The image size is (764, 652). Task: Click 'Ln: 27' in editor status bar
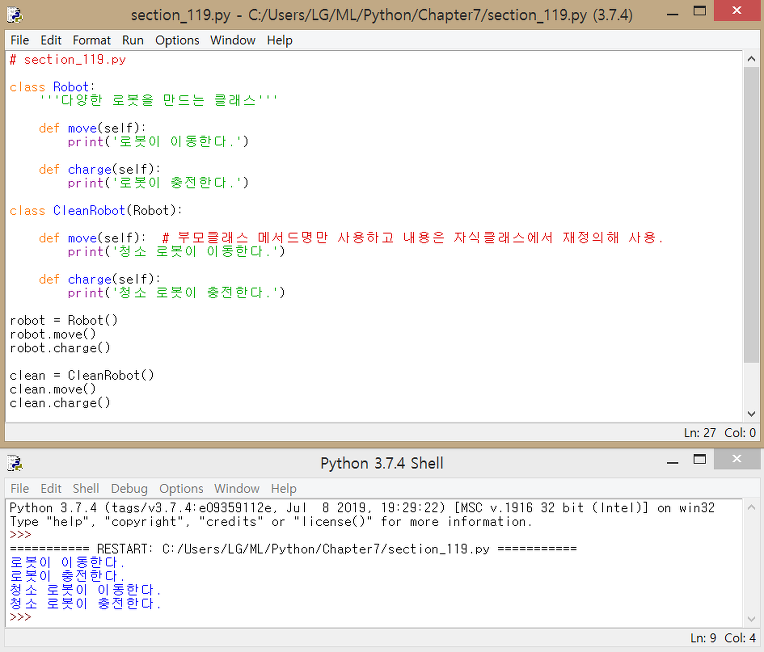coord(700,432)
